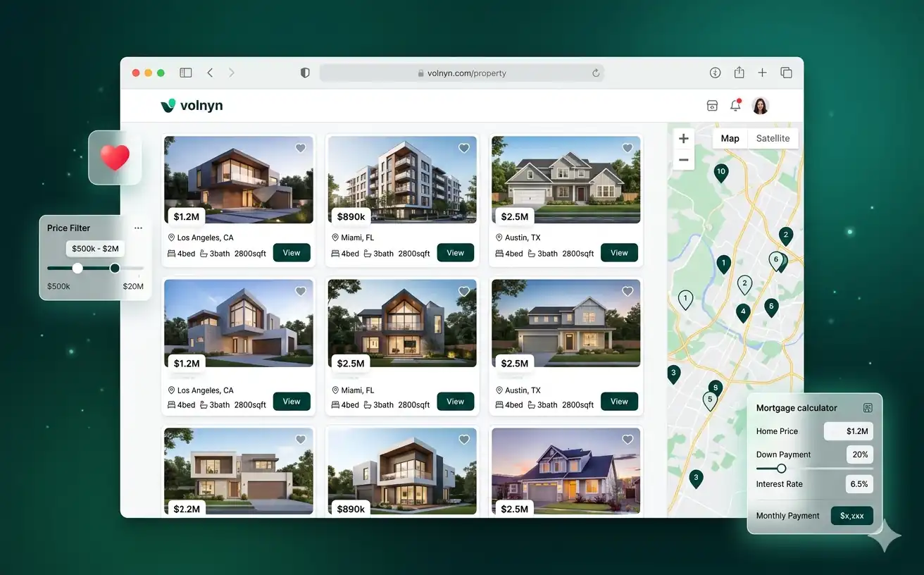
Task: Click View on the $1.2M Los Angeles listing
Action: tap(292, 252)
